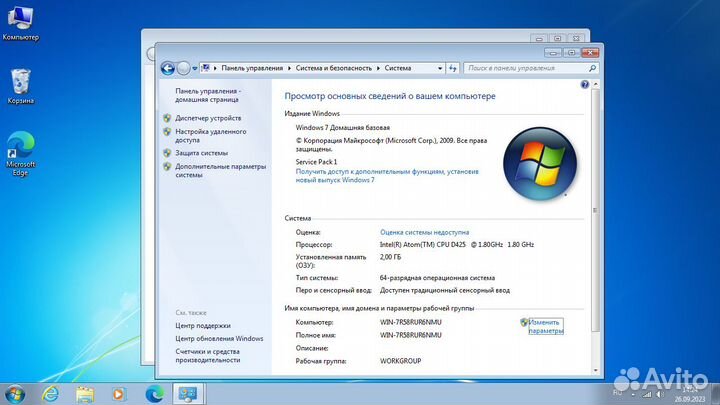Click the volume speaker tray icon

tap(660, 394)
